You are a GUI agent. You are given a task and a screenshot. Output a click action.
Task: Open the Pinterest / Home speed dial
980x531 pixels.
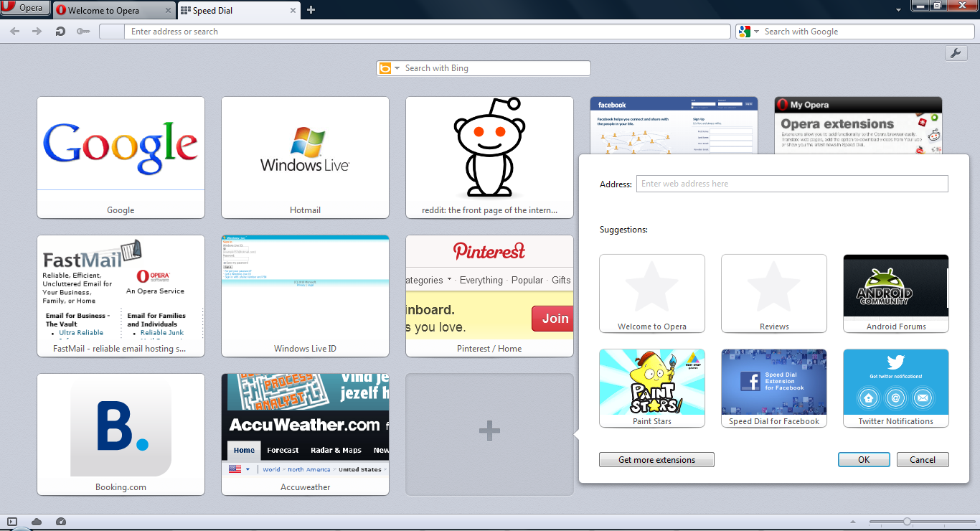click(489, 296)
